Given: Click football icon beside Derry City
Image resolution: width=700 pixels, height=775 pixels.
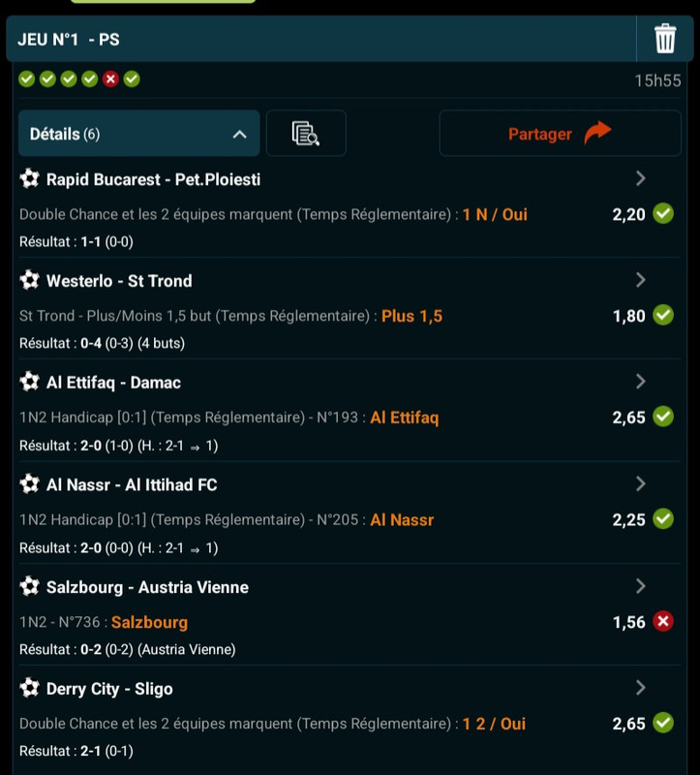Looking at the screenshot, I should [30, 688].
